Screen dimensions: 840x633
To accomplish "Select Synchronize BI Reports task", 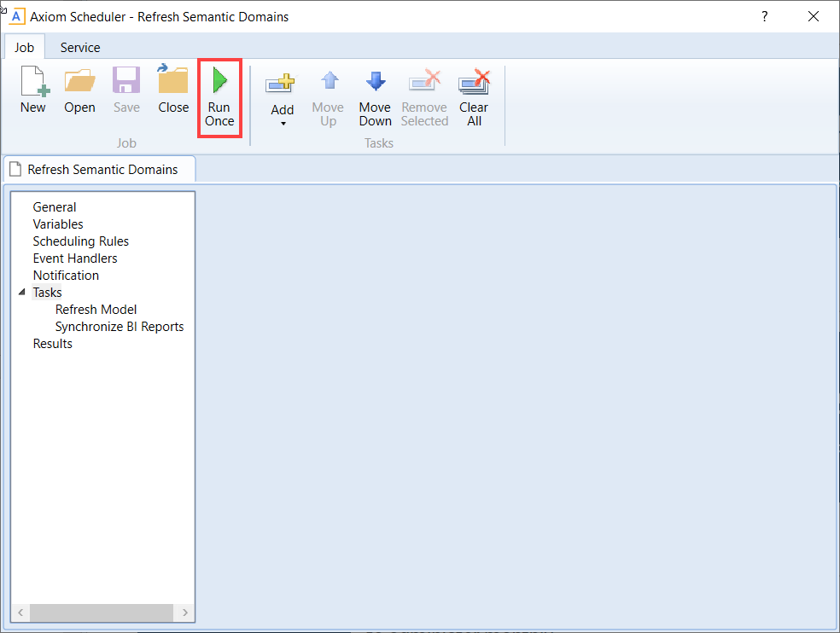I will 120,327.
